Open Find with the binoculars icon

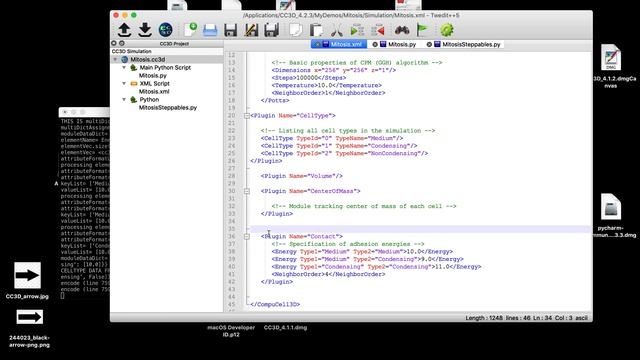(402, 30)
